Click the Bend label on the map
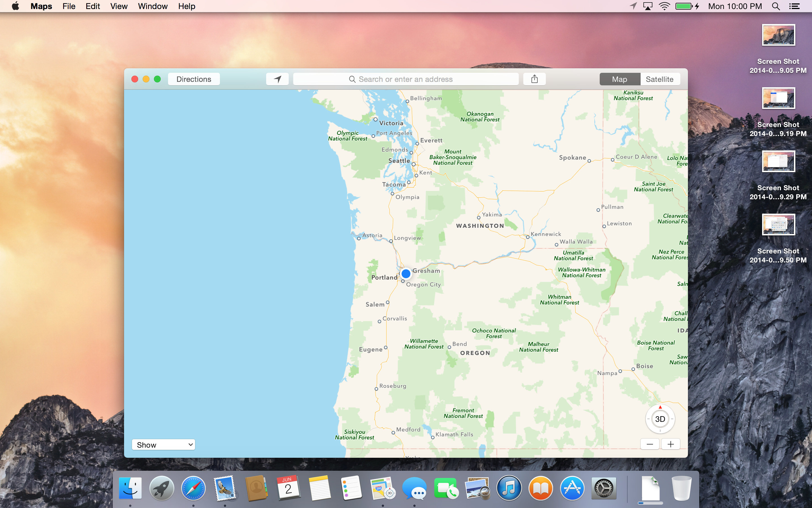 point(459,344)
